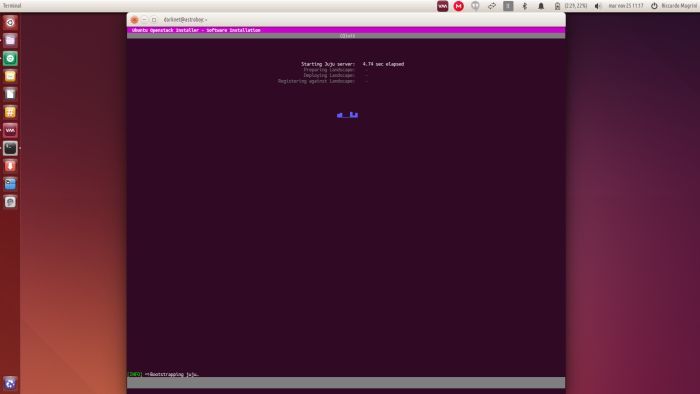This screenshot has height=394, width=700.
Task: Click the gray square keyboard indicator
Action: pyautogui.click(x=508, y=6)
